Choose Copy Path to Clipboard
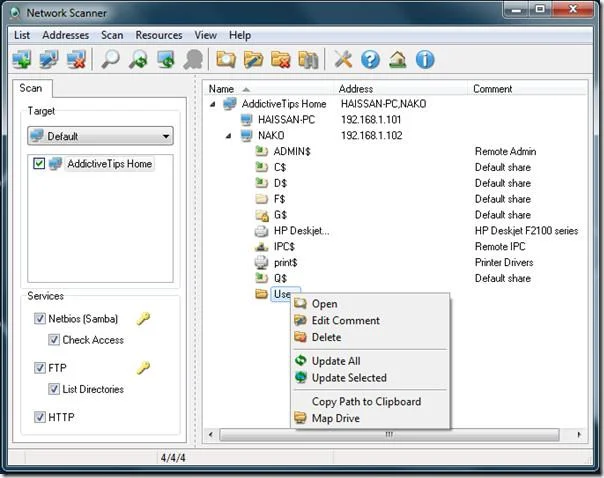 pyautogui.click(x=366, y=401)
